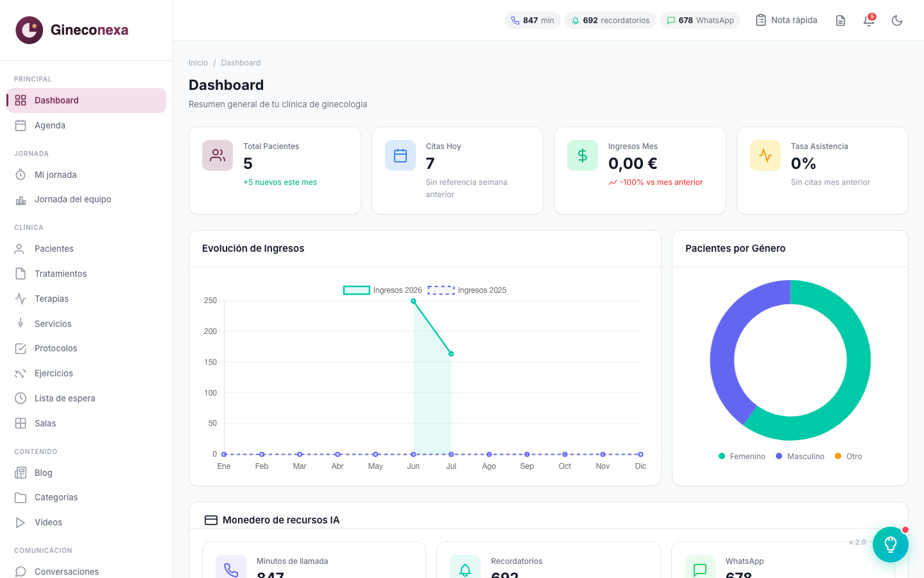Click the WhatsApp chat icon in wallet
Screen dimensions: 924x578
click(x=700, y=569)
